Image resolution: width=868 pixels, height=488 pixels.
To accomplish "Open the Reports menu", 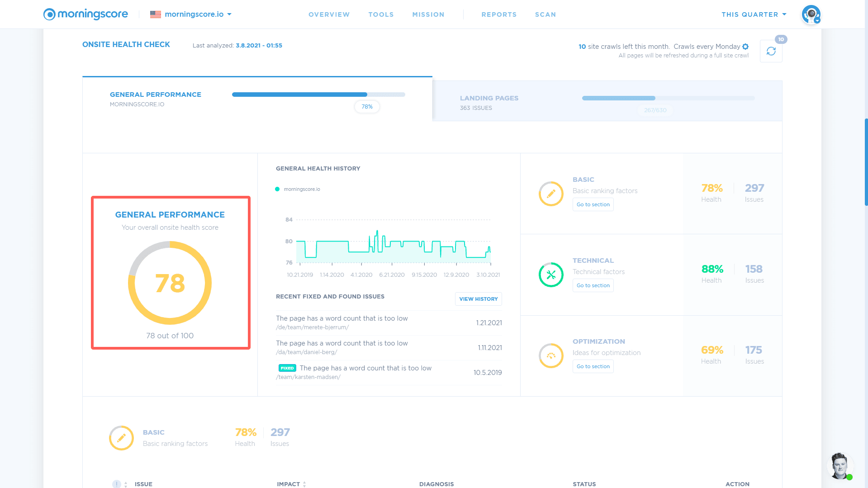I will pos(499,14).
